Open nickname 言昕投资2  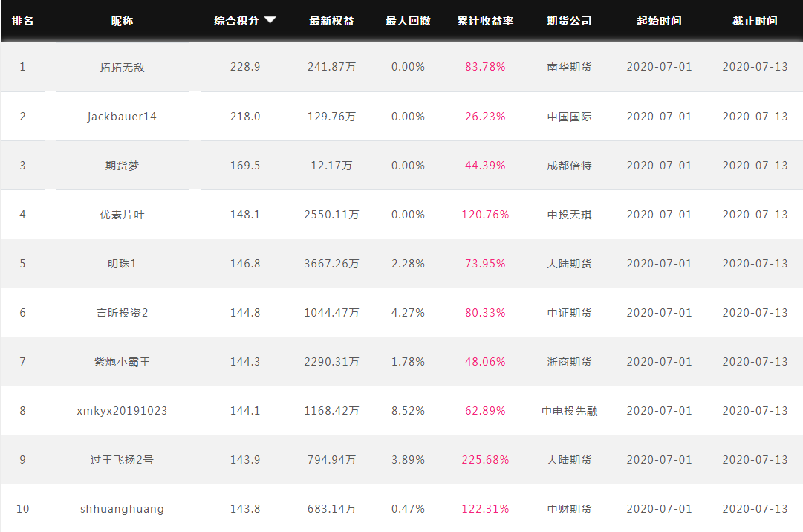click(122, 313)
